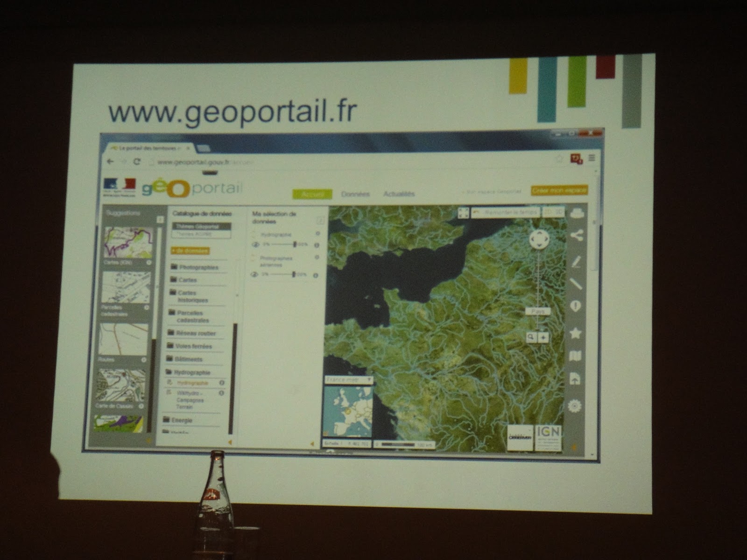Open the share tool in the map sidebar
Image resolution: width=747 pixels, height=560 pixels.
[577, 236]
